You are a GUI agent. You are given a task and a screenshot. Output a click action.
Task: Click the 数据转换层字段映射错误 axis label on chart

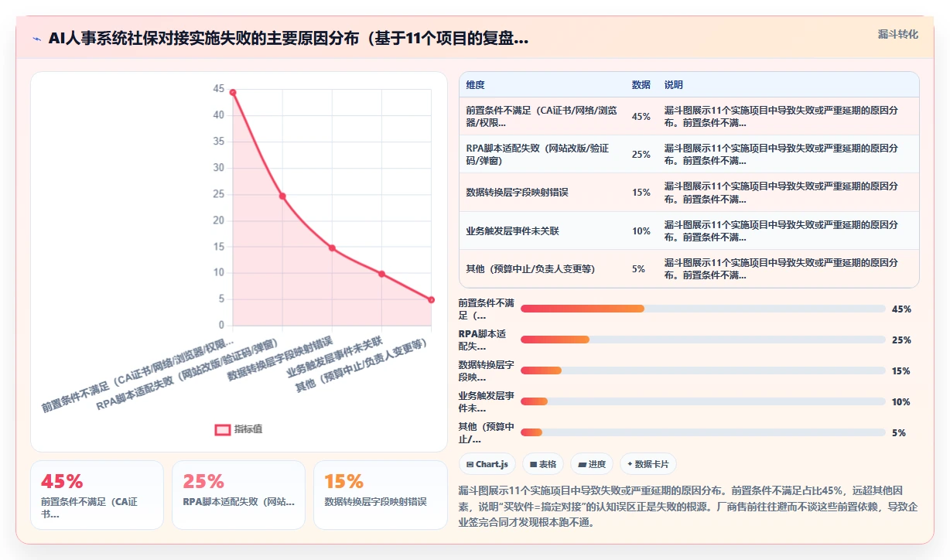[279, 358]
